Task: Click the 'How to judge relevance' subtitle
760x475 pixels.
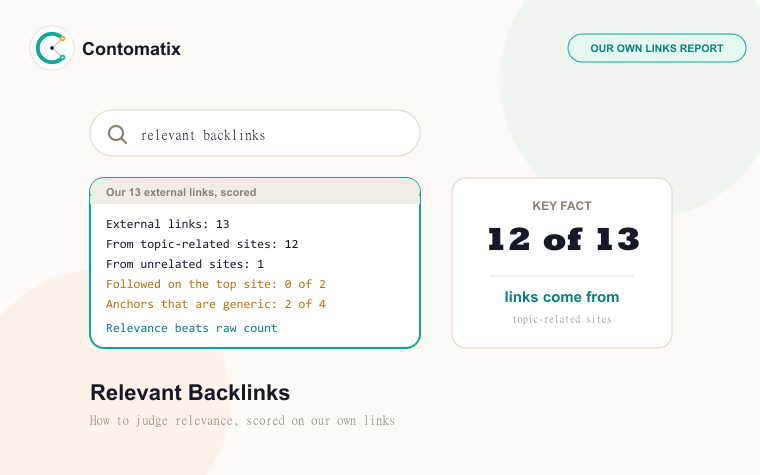Action: coord(242,421)
